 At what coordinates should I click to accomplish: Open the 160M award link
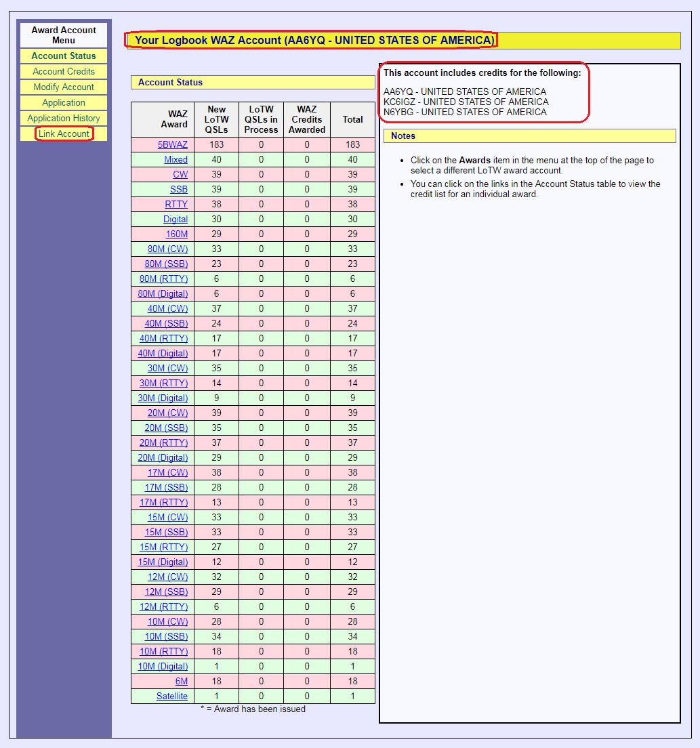(x=176, y=234)
